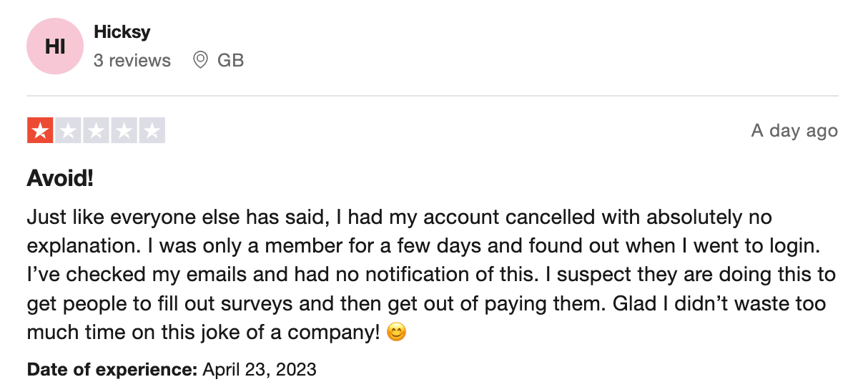868x392 pixels.
Task: Click the third grey star
Action: click(96, 131)
